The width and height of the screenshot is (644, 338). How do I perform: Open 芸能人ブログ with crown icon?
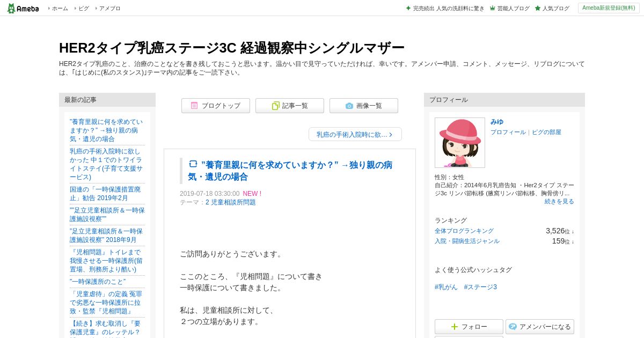509,8
